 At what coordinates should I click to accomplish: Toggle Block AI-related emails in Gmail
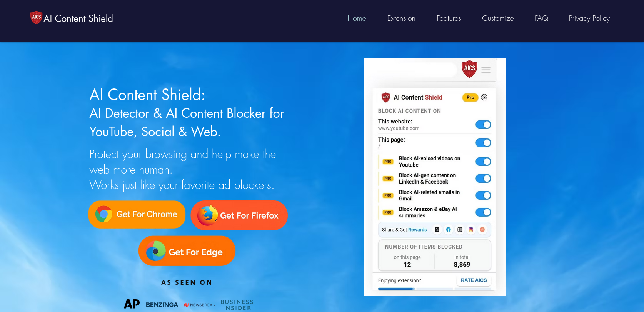pyautogui.click(x=483, y=195)
